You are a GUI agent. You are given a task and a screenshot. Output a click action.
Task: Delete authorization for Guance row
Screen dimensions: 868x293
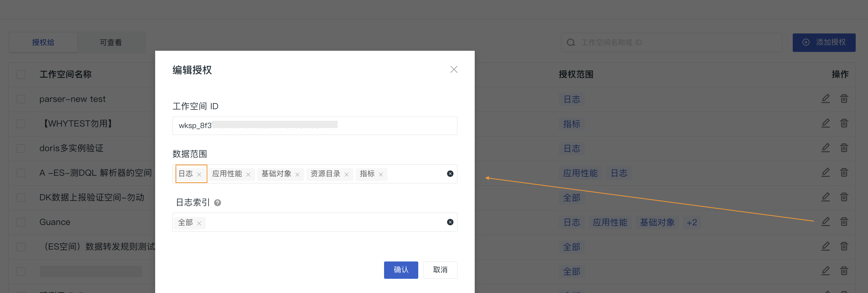coord(844,221)
